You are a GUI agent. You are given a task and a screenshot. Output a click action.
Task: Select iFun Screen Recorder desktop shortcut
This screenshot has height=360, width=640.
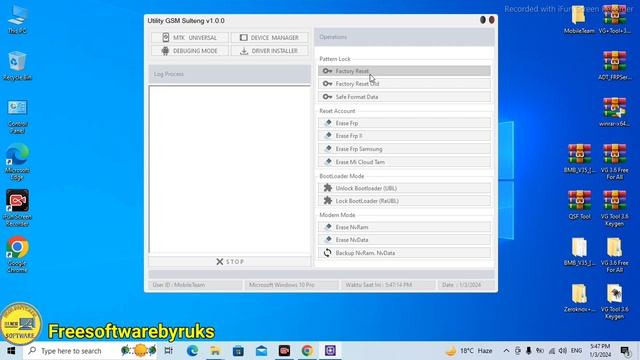pos(17,208)
